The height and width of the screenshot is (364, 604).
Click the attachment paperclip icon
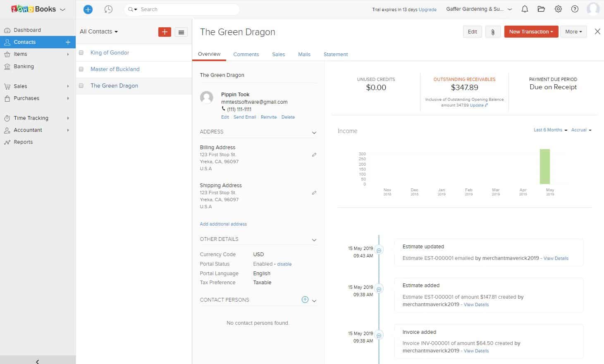493,32
